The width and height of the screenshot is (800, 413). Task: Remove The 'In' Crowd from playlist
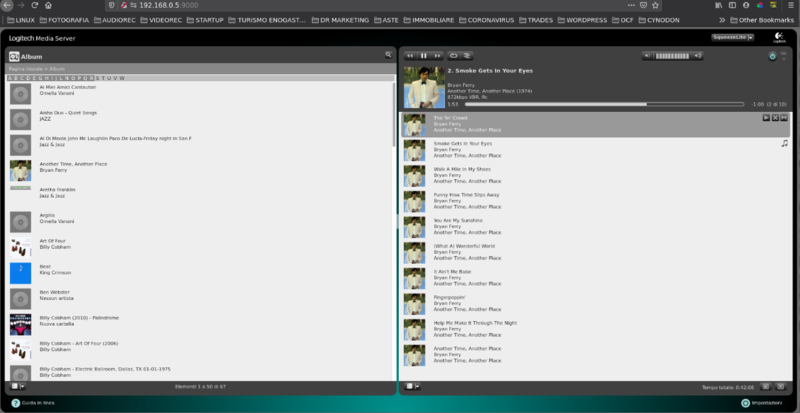pyautogui.click(x=776, y=118)
